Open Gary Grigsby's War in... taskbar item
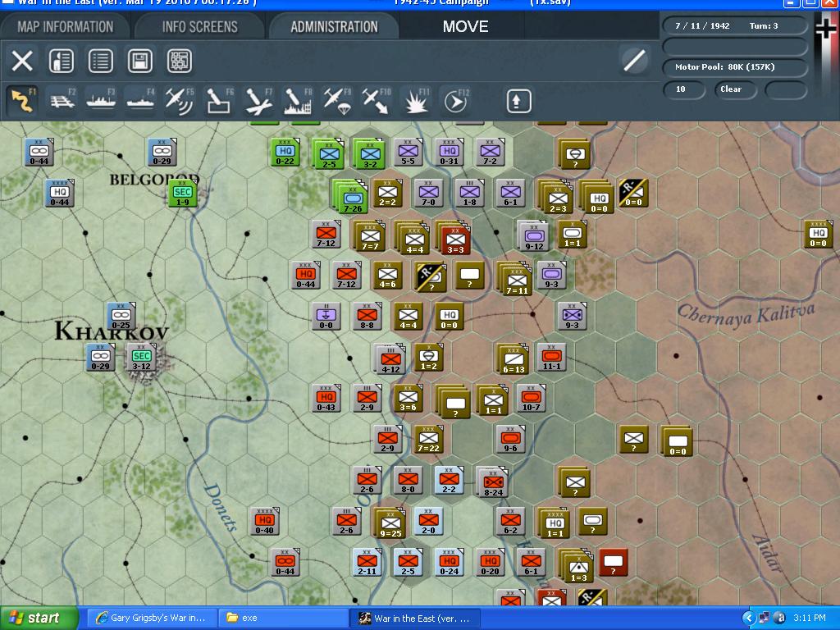Viewport: 840px width, 630px height. tap(152, 618)
